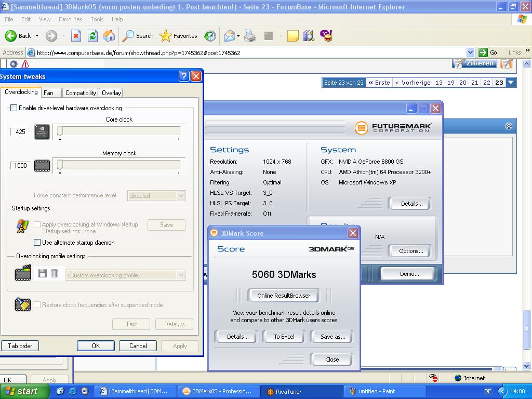This screenshot has width=532, height=399.
Task: Click the Go button beside the address bar
Action: tap(488, 52)
